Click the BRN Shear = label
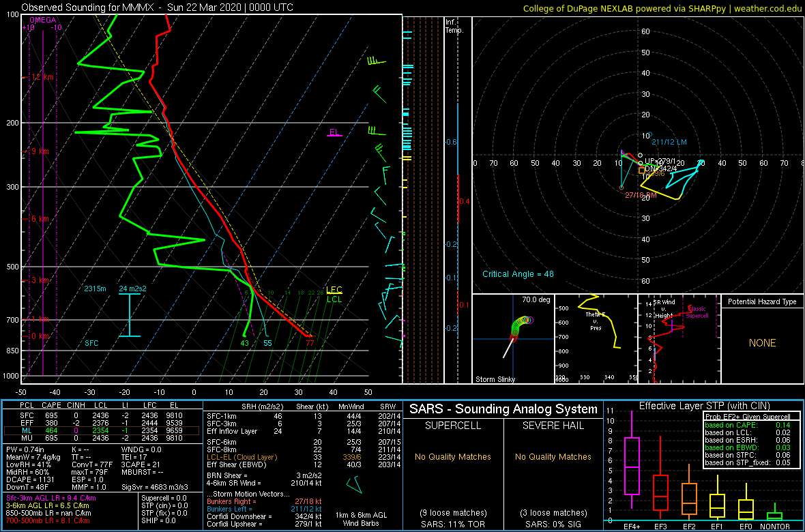Screen dimensions: 805x532 pyautogui.click(x=229, y=475)
